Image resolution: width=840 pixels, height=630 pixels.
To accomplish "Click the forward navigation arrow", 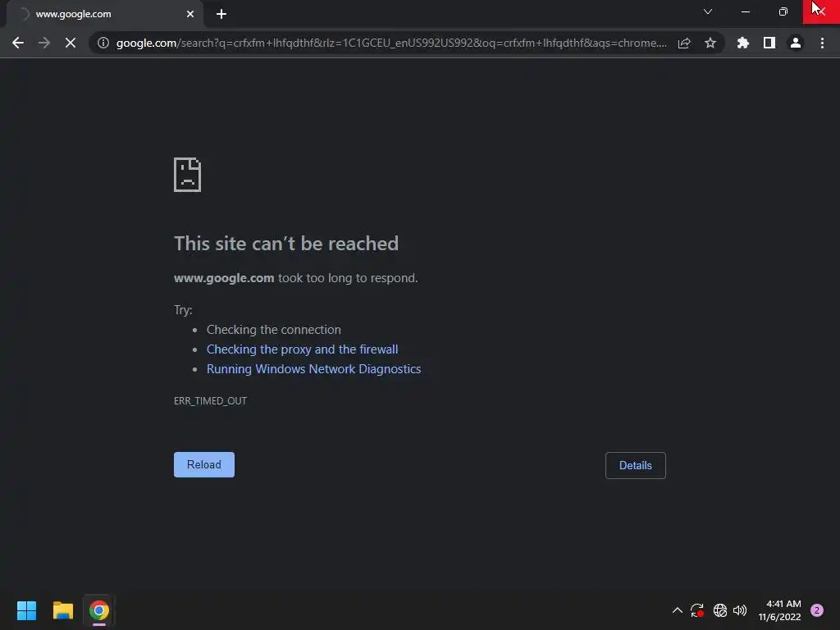I will pos(44,43).
